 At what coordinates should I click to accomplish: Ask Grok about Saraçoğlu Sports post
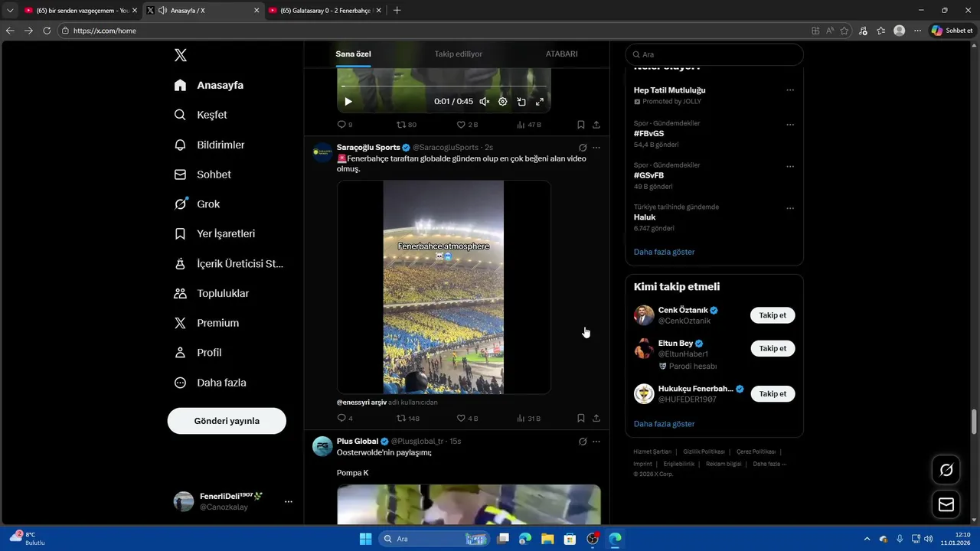(583, 148)
